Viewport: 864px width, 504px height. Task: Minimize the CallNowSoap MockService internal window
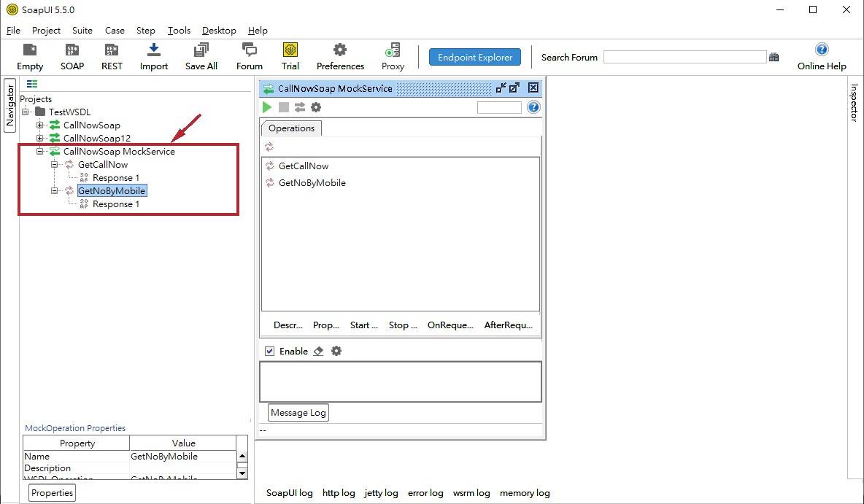coord(501,88)
